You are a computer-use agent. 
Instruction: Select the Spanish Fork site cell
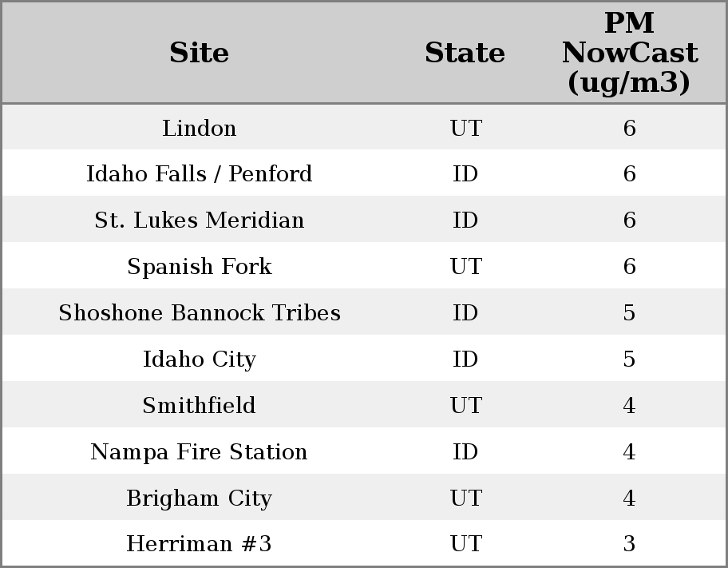click(x=199, y=267)
